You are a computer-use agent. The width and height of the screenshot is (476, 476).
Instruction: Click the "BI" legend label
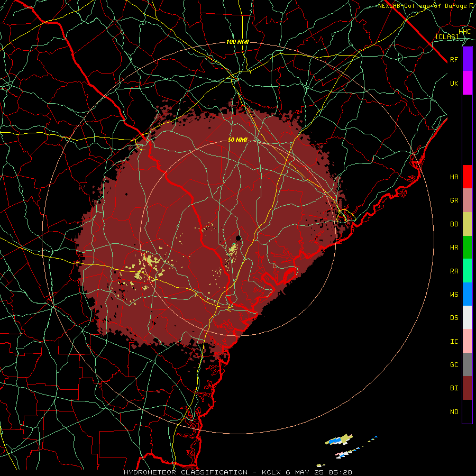pos(454,388)
